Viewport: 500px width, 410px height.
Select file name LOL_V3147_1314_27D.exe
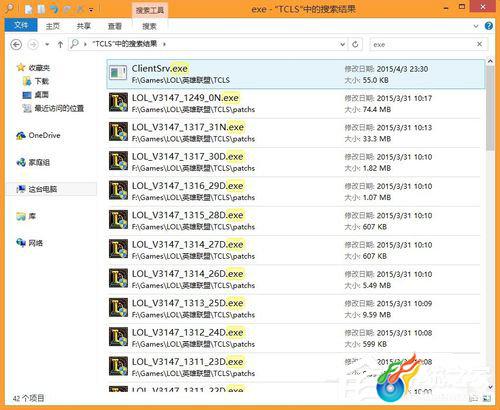tap(188, 244)
